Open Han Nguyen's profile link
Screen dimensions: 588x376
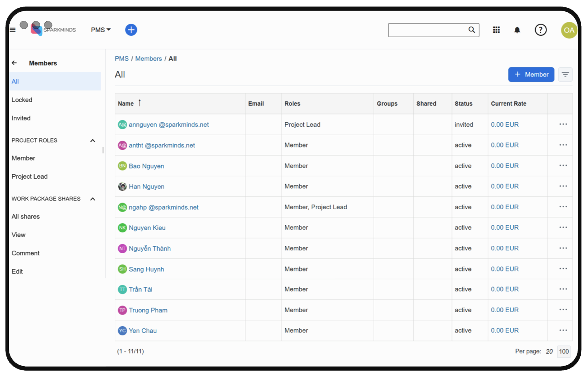[146, 186]
